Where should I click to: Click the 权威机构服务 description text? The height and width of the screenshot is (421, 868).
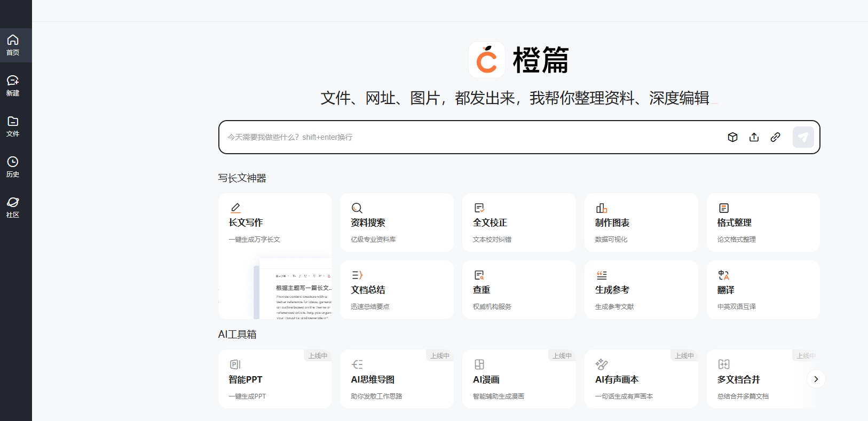coord(492,307)
